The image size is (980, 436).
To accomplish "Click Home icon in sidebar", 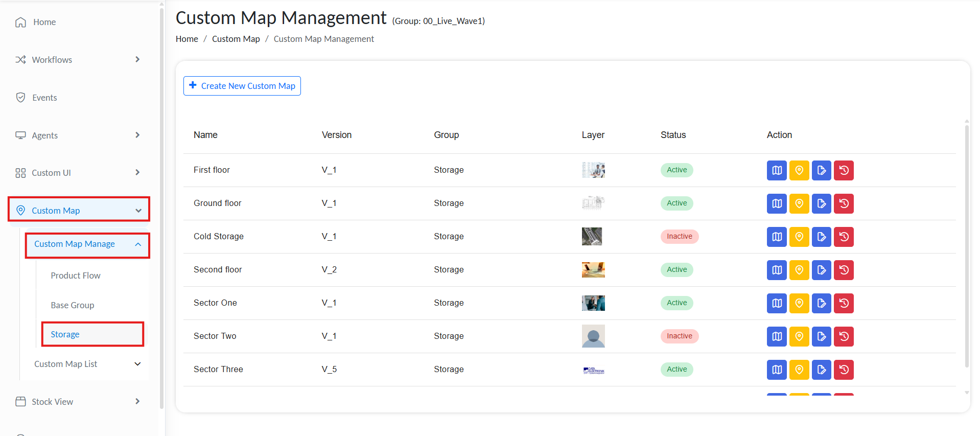I will click(20, 22).
